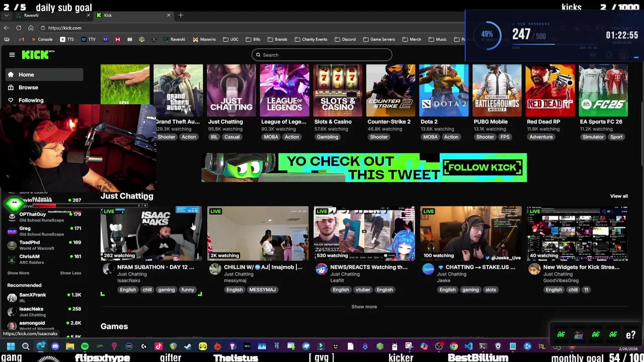Open recommended channel IsaacNaks
644x362 pixels.
[x=44, y=312]
